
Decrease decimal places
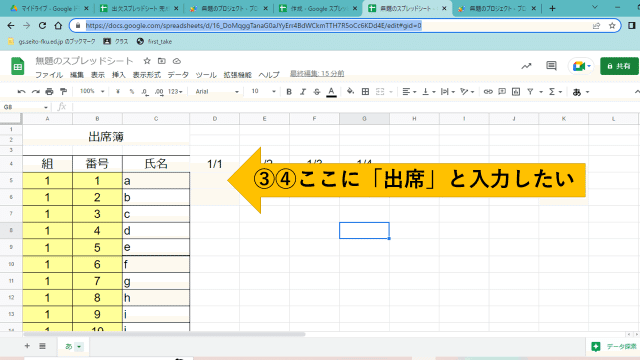point(145,92)
